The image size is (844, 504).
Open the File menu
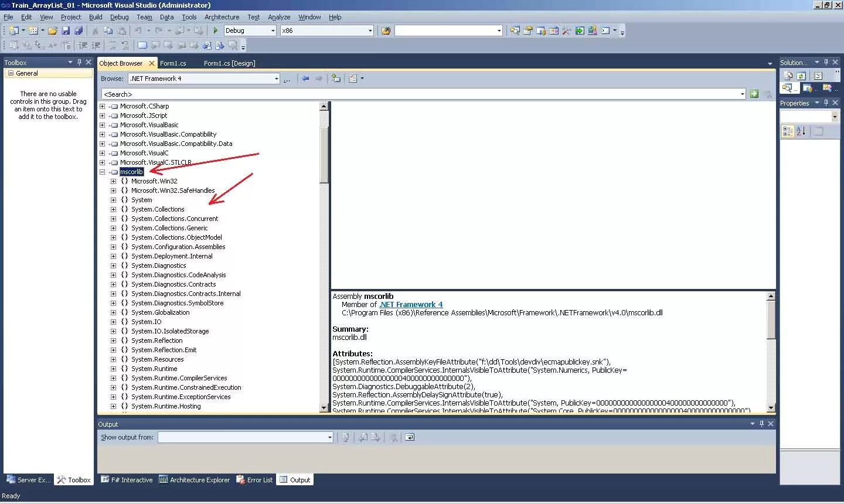(x=8, y=17)
